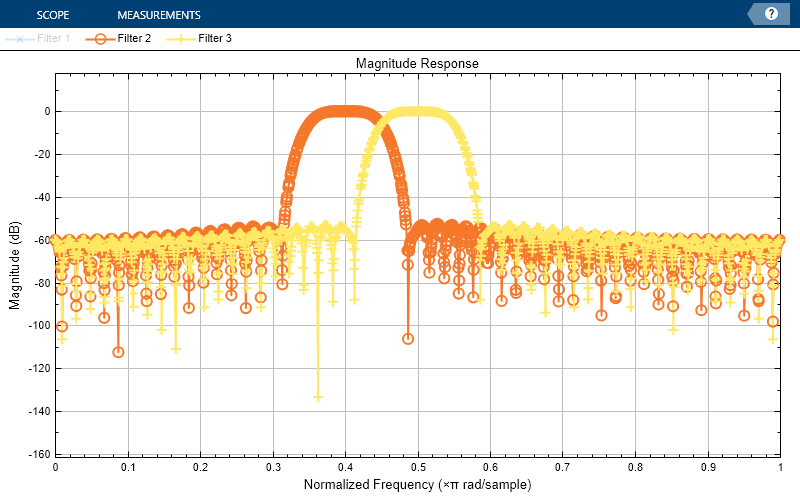The image size is (800, 500).
Task: Click the yellow plus marker legend icon
Action: [x=181, y=39]
